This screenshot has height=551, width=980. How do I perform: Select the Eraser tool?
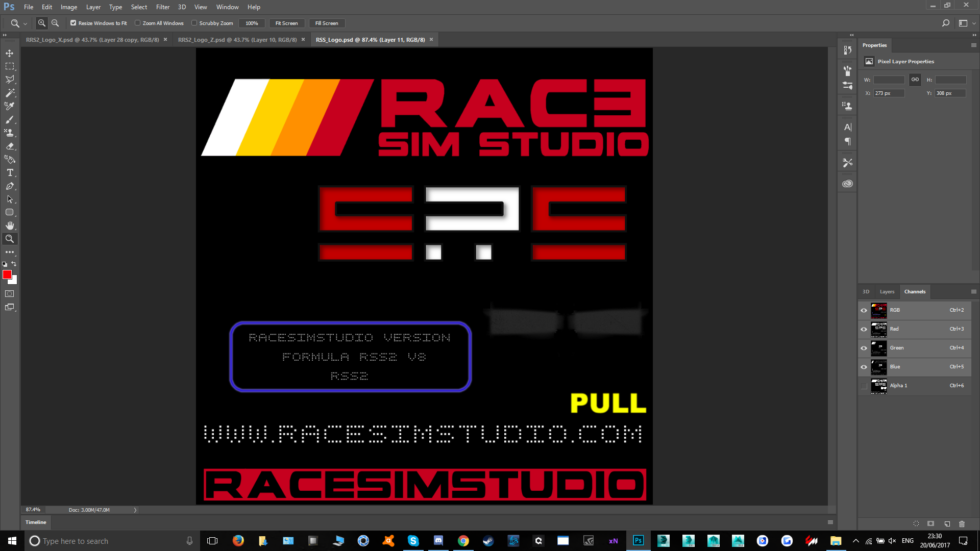(10, 146)
